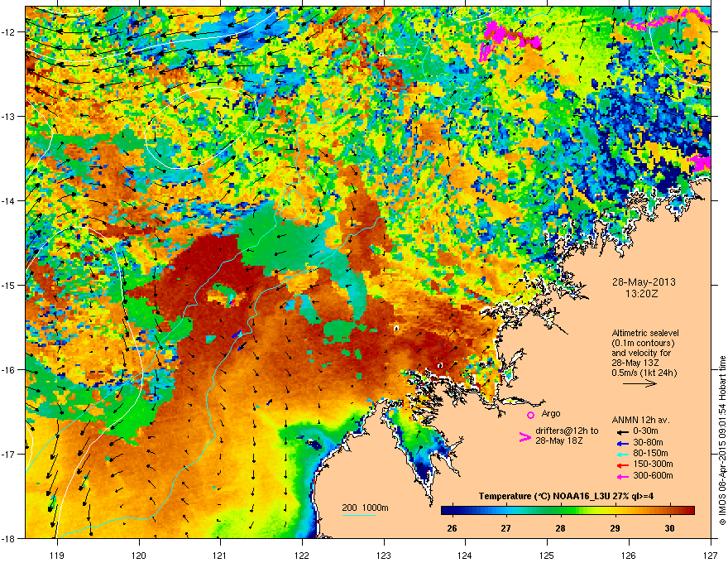Click the colorbar tick label 30

669,528
